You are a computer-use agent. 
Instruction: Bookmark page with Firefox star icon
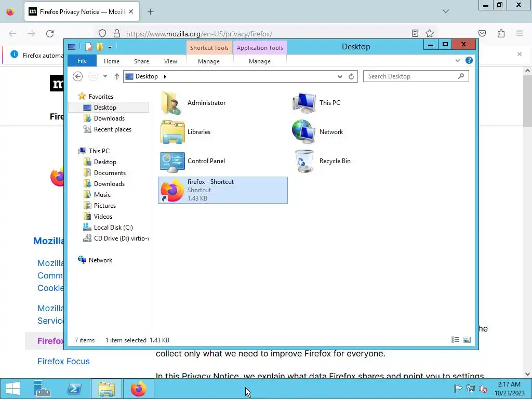tap(430, 33)
